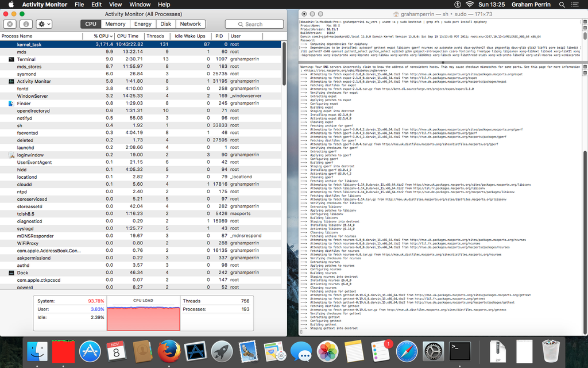Sort by the Process Name column header
Viewport: 588px width, 368px height.
pyautogui.click(x=41, y=36)
